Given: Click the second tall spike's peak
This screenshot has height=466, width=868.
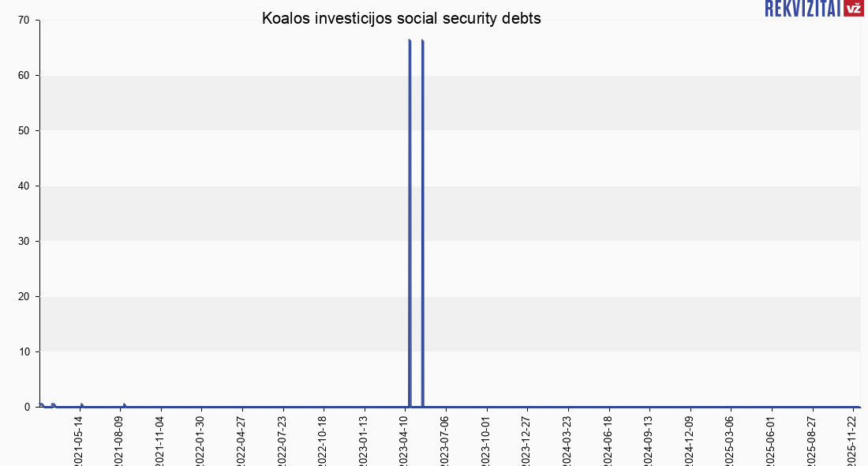Looking at the screenshot, I should [423, 39].
